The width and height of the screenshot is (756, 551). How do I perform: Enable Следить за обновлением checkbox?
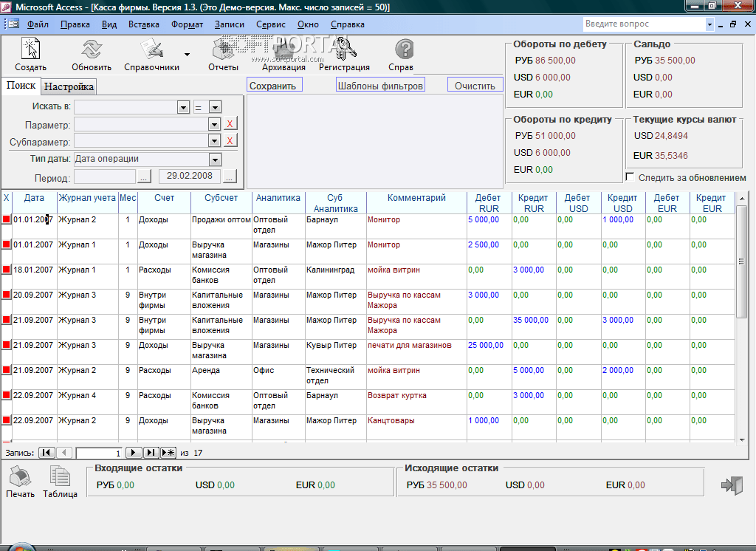pyautogui.click(x=630, y=177)
